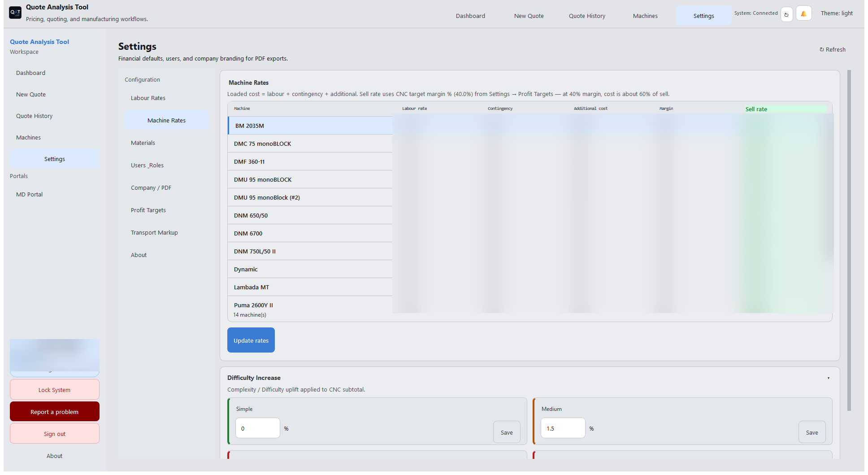Open About link at sidebar bottom

(x=54, y=456)
